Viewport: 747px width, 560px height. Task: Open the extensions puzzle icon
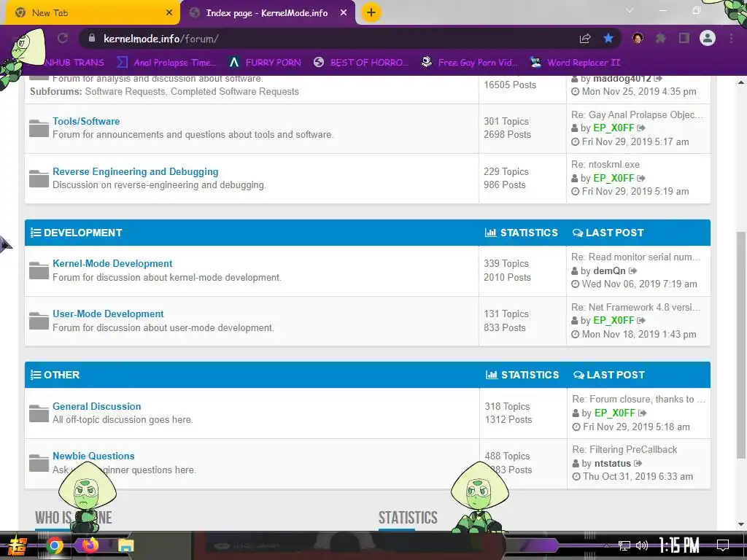pos(660,38)
